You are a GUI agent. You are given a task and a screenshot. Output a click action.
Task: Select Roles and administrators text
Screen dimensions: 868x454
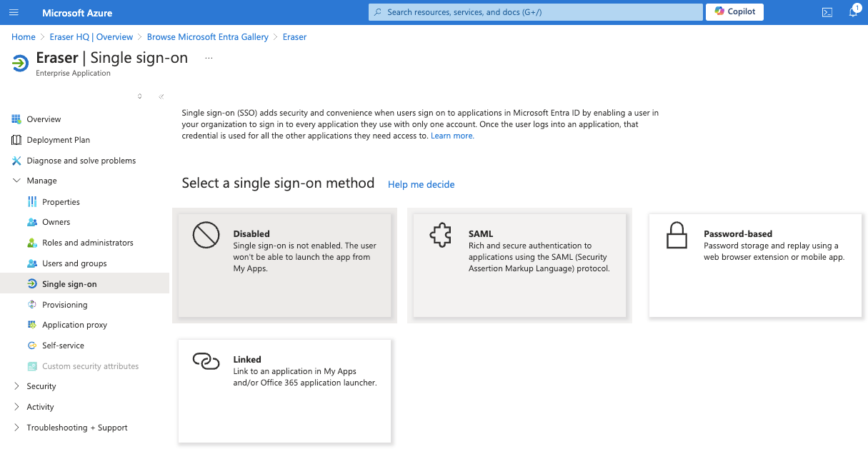coord(88,243)
